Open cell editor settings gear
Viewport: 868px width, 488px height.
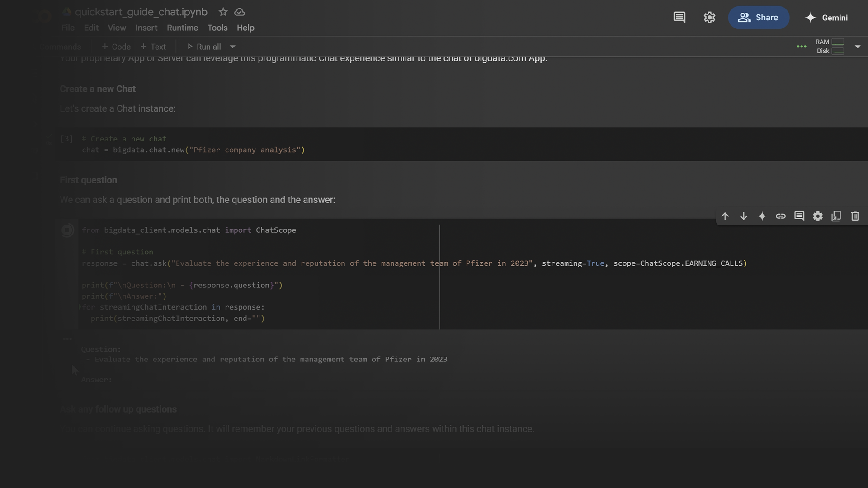(817, 216)
